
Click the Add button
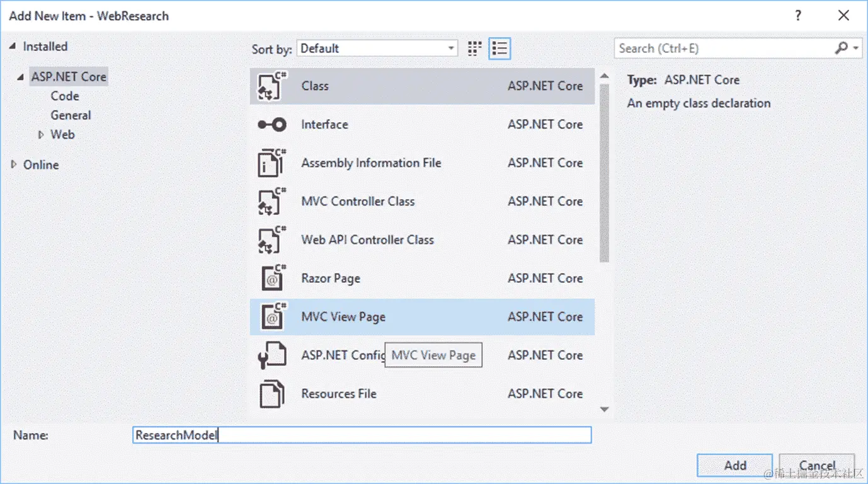point(735,465)
